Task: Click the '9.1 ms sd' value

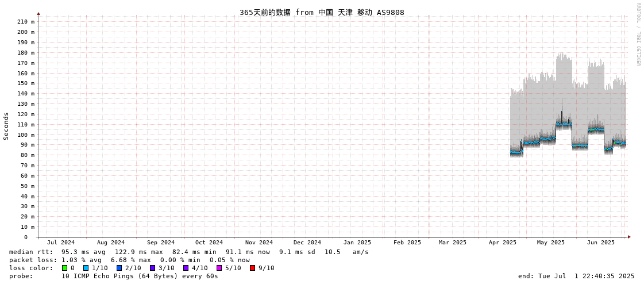Action: (298, 252)
